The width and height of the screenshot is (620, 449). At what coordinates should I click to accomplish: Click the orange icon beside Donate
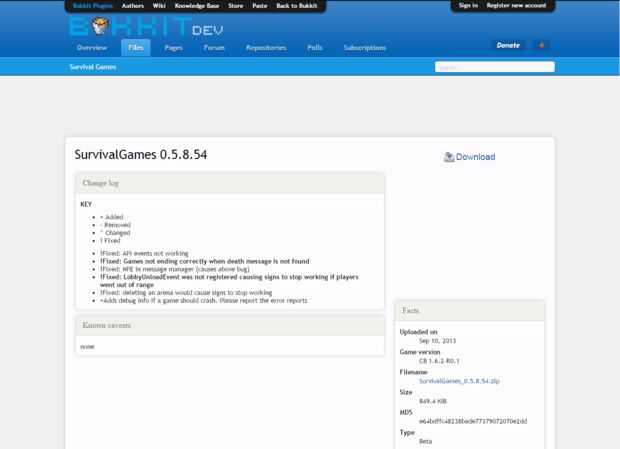[x=541, y=45]
